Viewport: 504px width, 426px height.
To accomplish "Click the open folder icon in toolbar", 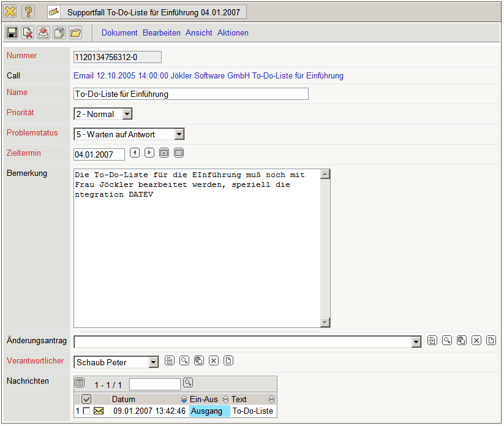I will pos(75,32).
